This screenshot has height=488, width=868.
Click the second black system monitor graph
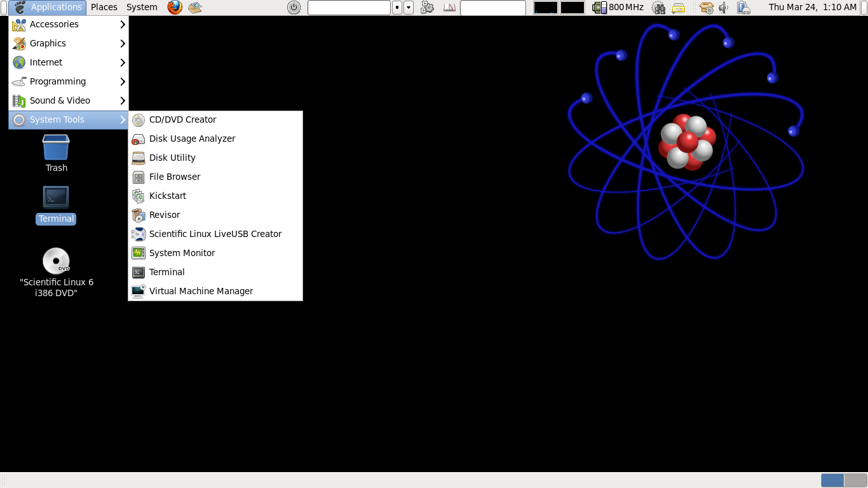573,8
